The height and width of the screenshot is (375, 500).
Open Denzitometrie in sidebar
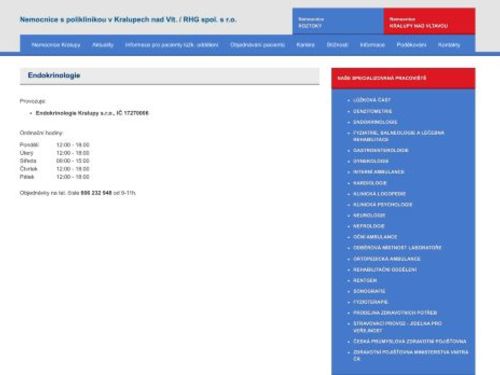(x=372, y=111)
